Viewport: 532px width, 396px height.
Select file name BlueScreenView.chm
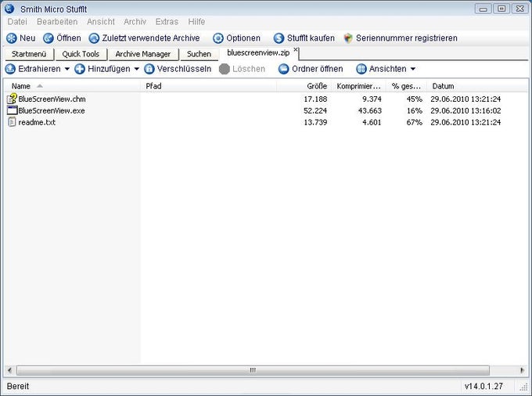(52, 99)
